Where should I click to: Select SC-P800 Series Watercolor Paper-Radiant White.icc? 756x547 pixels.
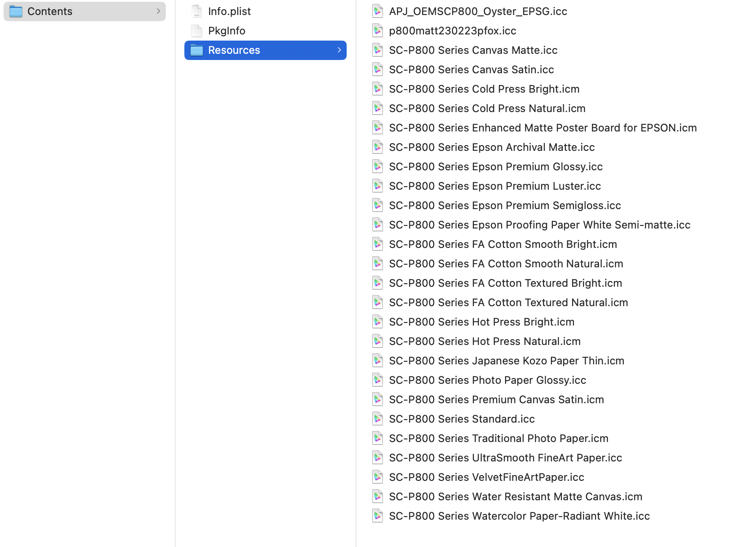point(519,516)
